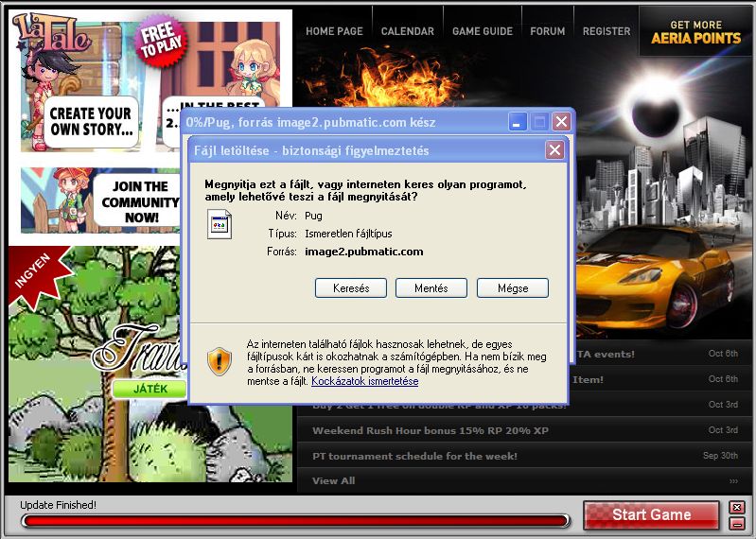756x539 pixels.
Task: Minimize the 0%/Pug download progress window
Action: [517, 121]
